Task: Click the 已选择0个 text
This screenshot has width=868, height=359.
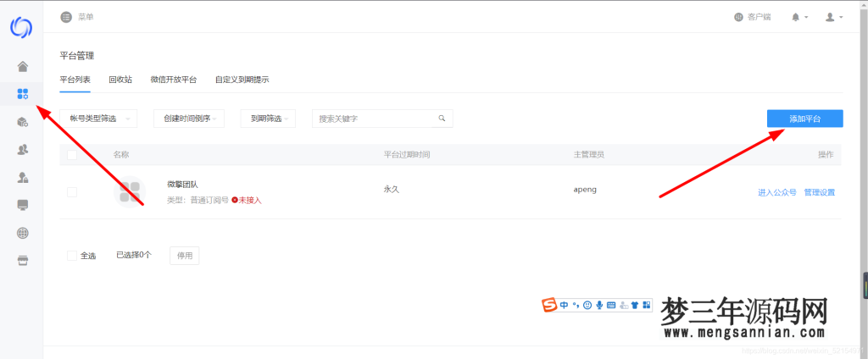Action: pyautogui.click(x=134, y=255)
